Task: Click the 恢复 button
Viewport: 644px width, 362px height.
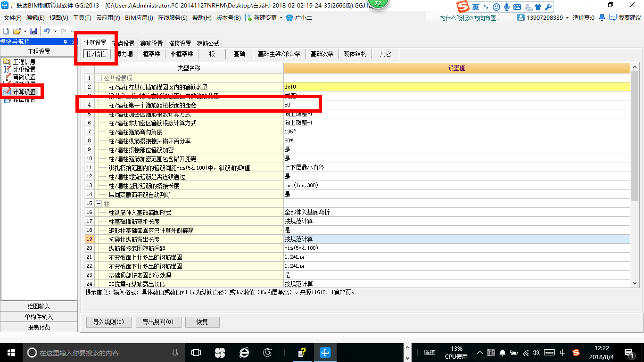Action: click(x=202, y=322)
